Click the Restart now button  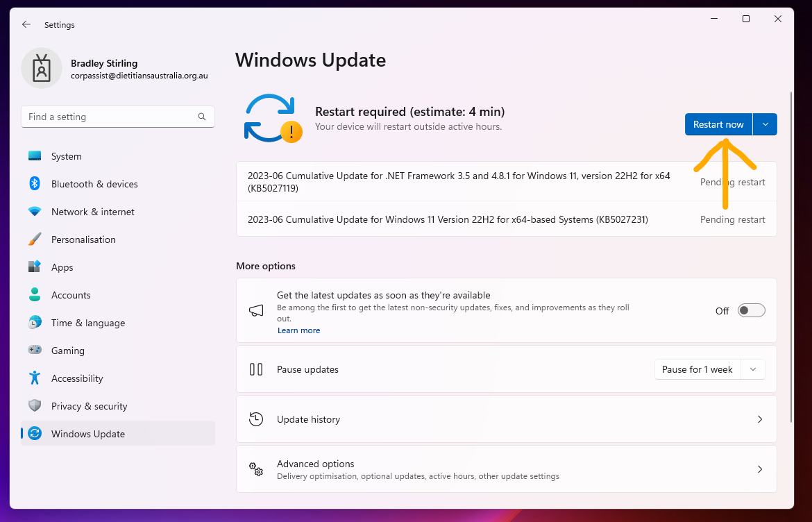point(718,124)
